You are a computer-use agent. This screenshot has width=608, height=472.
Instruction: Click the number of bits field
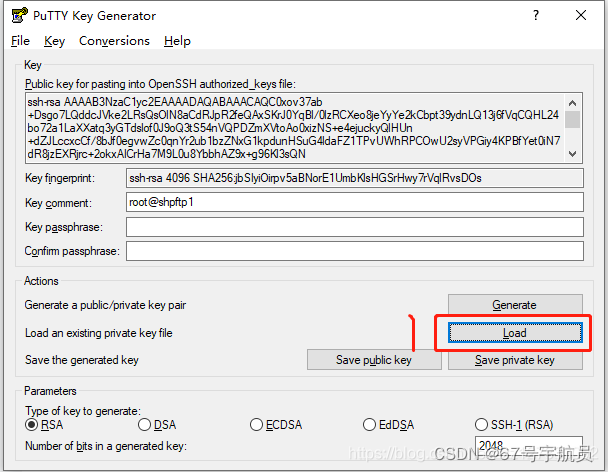tap(529, 446)
